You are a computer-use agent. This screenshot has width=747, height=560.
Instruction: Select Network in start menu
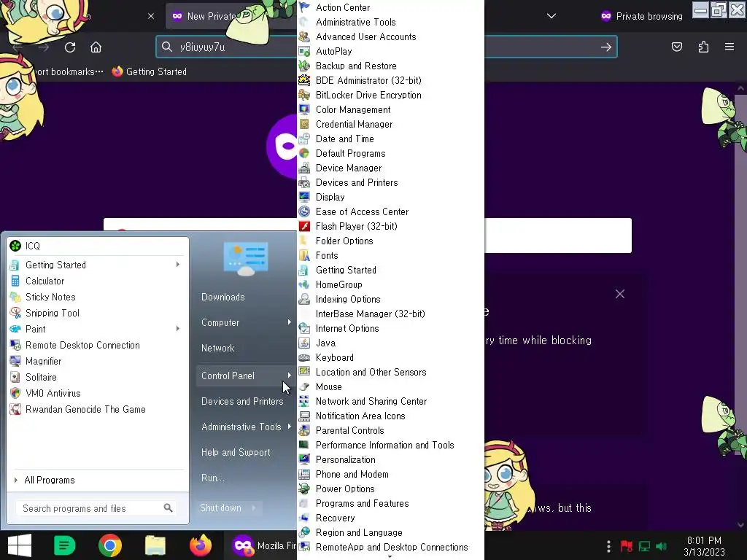218,348
